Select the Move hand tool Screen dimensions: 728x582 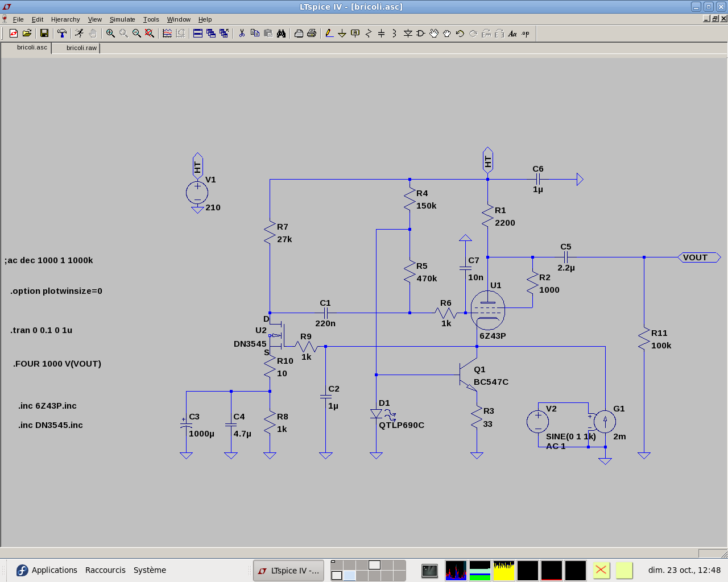[434, 34]
